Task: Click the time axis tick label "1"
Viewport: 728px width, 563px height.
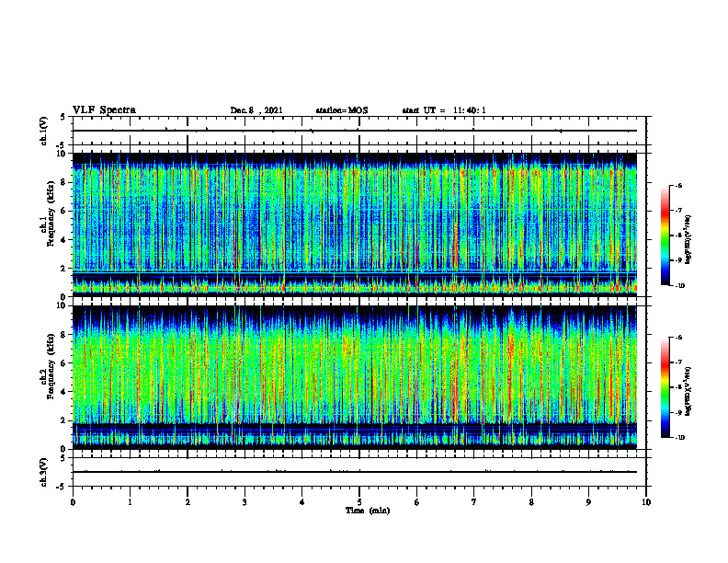Action: tap(130, 502)
